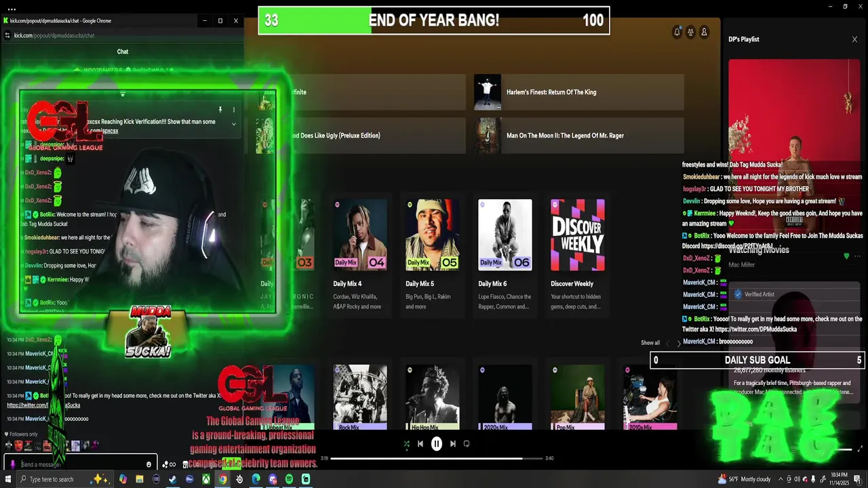
Task: Open the taskbar clock showing 10:34 PM
Action: click(x=840, y=479)
